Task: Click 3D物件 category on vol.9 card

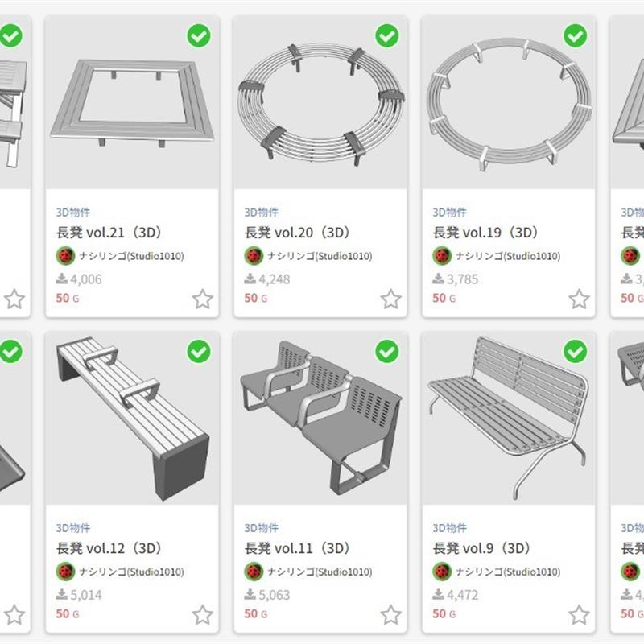Action: pos(450,528)
